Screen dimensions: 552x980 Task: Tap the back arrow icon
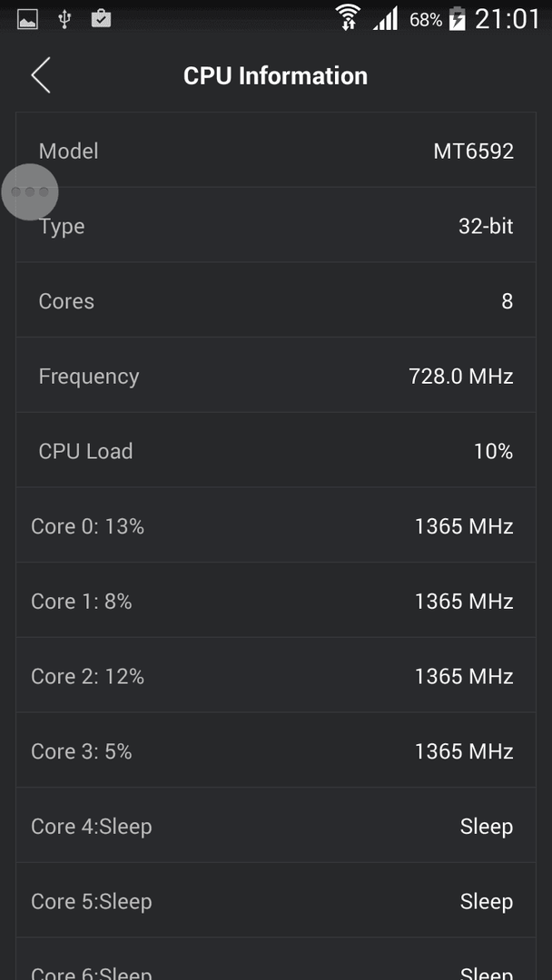click(x=41, y=75)
